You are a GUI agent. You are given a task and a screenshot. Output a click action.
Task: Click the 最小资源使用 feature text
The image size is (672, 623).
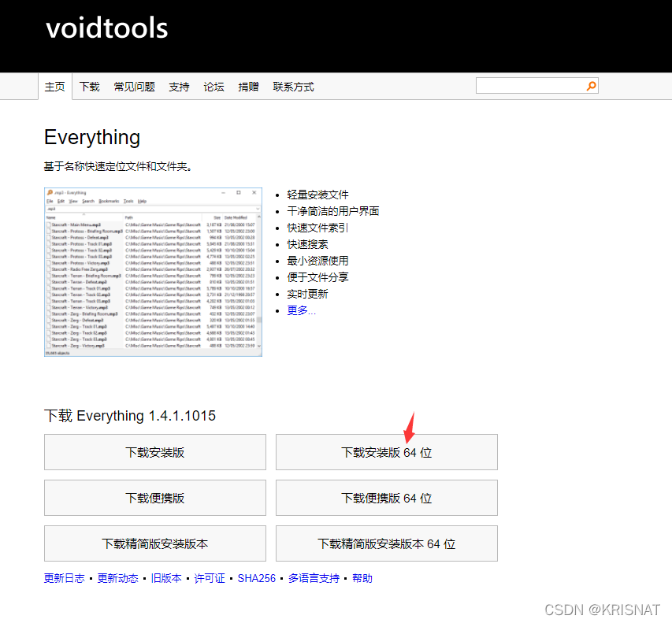click(x=317, y=261)
